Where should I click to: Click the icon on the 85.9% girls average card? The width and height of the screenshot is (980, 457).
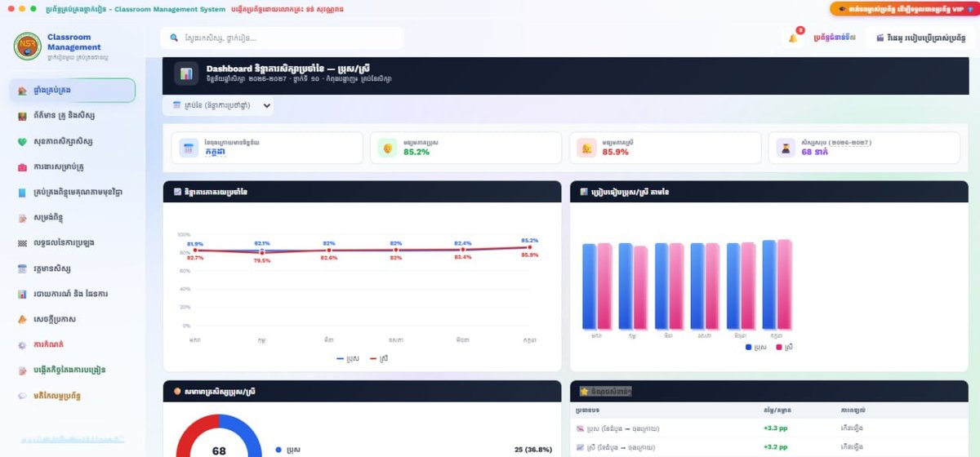[586, 148]
